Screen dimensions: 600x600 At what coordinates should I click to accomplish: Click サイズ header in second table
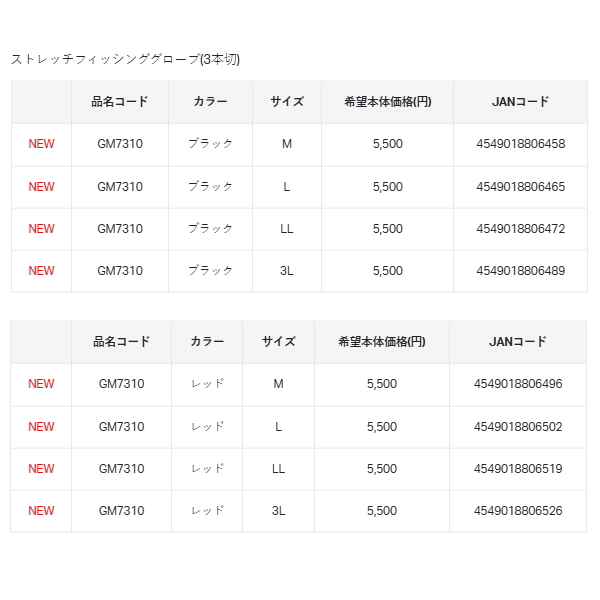[x=278, y=342]
